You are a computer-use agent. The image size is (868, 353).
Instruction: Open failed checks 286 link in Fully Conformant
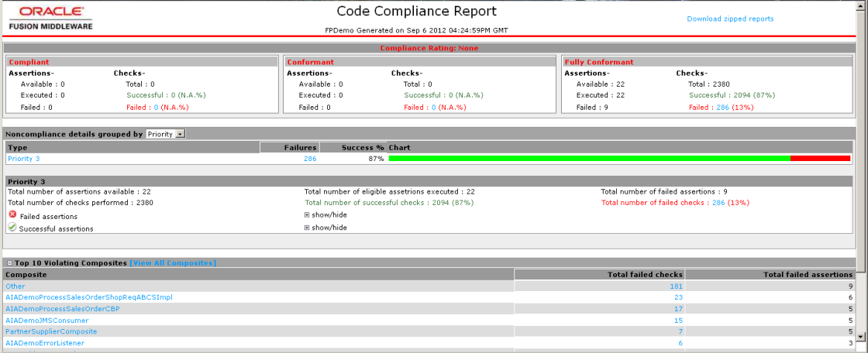click(x=722, y=108)
